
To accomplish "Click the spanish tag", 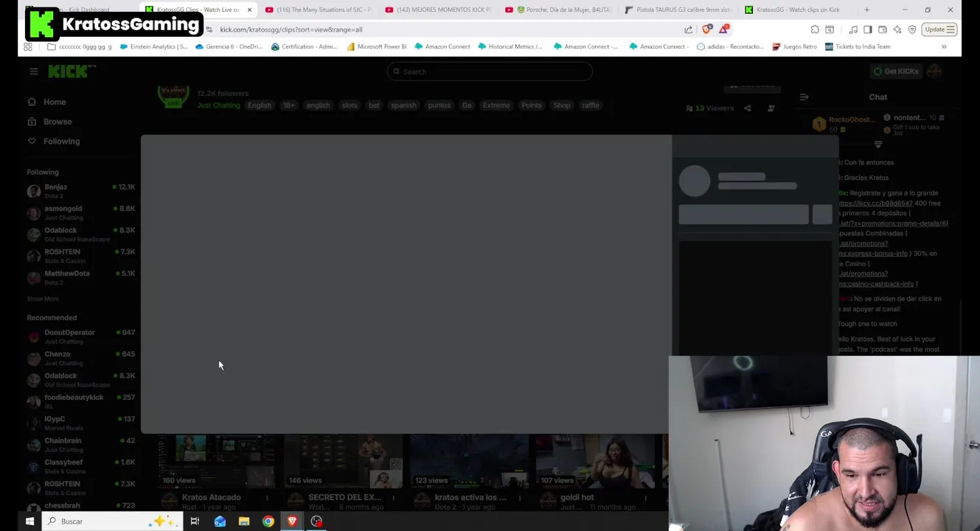I will (403, 105).
